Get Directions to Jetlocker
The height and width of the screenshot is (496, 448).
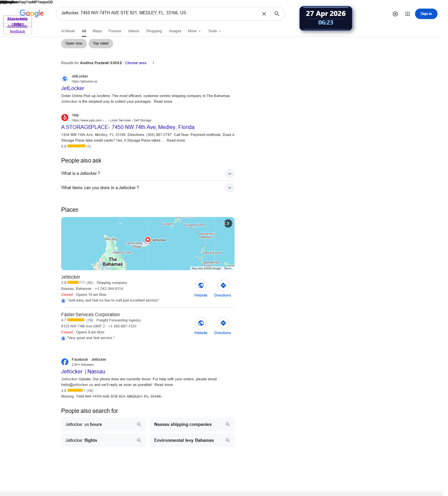pyautogui.click(x=223, y=286)
